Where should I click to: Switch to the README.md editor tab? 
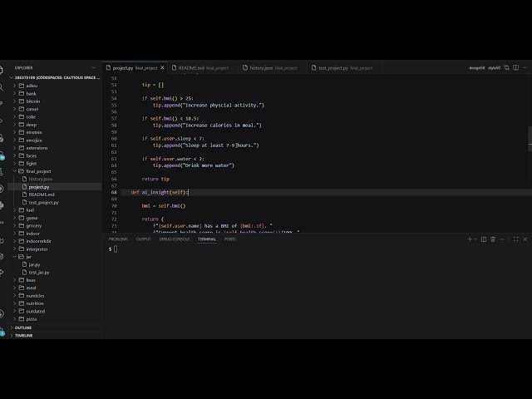click(x=203, y=68)
